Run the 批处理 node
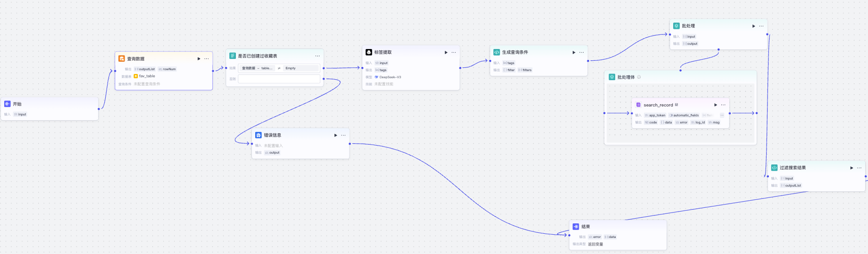The height and width of the screenshot is (254, 868). tap(753, 26)
